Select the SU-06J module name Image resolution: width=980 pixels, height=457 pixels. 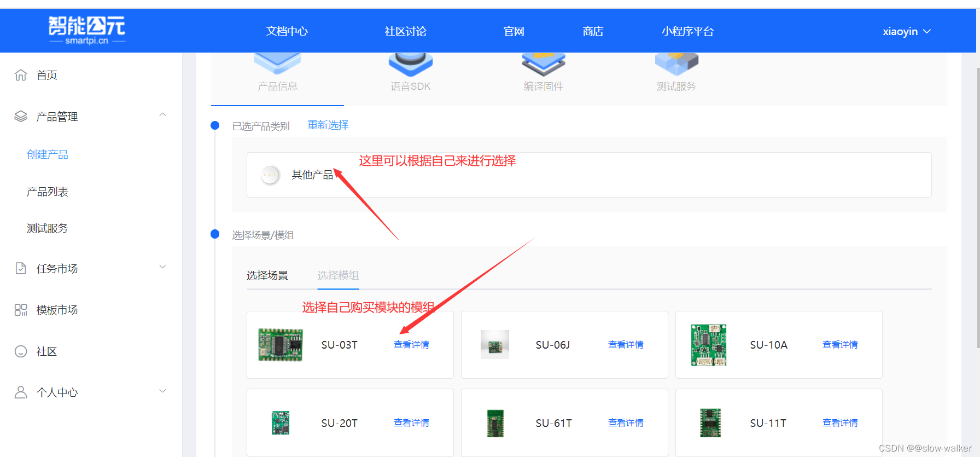553,345
